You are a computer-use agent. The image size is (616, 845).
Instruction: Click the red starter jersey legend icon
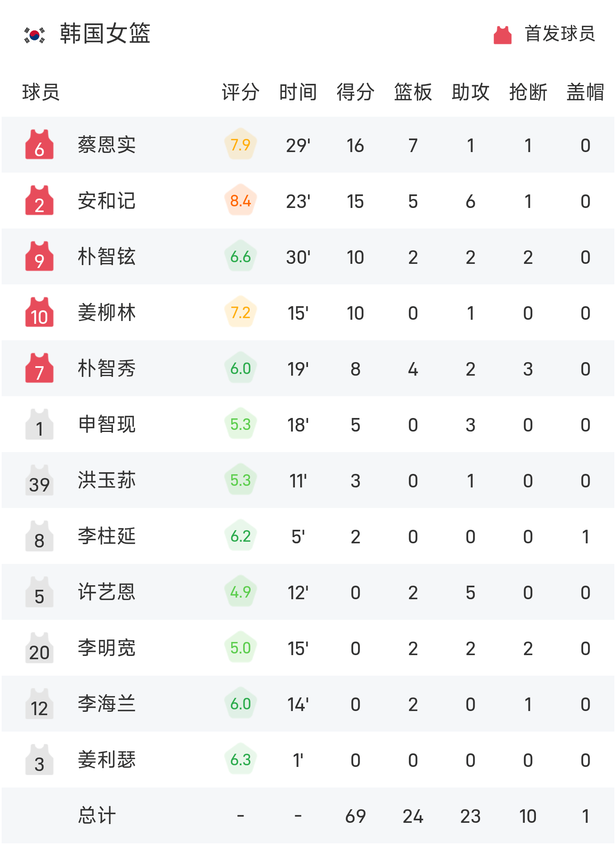[x=502, y=35]
